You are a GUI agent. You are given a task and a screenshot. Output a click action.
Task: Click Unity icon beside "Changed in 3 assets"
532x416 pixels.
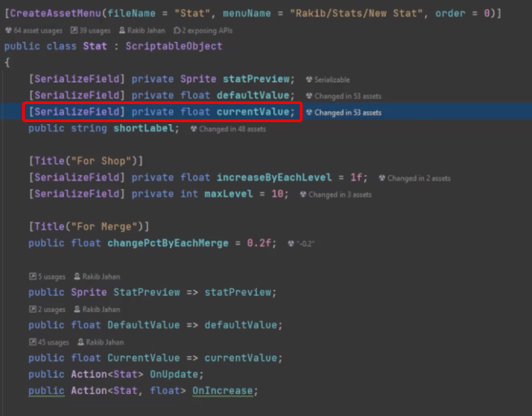pyautogui.click(x=303, y=195)
